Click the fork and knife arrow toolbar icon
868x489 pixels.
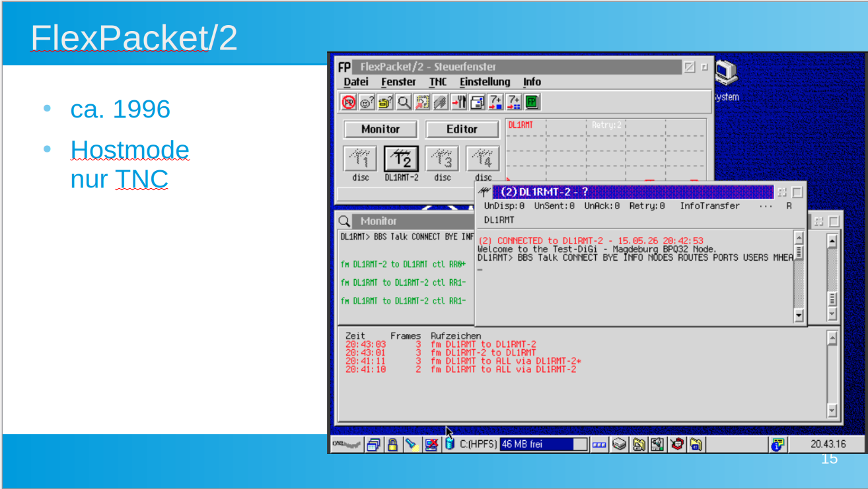click(458, 102)
